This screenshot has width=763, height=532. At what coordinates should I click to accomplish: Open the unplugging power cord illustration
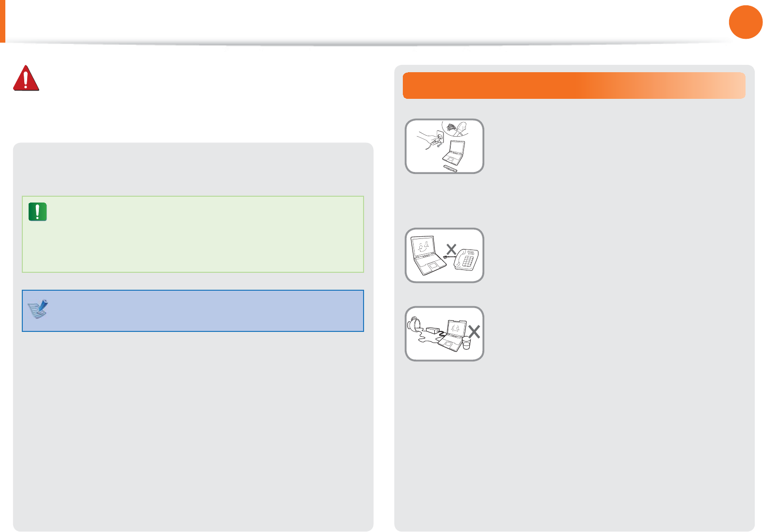coord(445,146)
